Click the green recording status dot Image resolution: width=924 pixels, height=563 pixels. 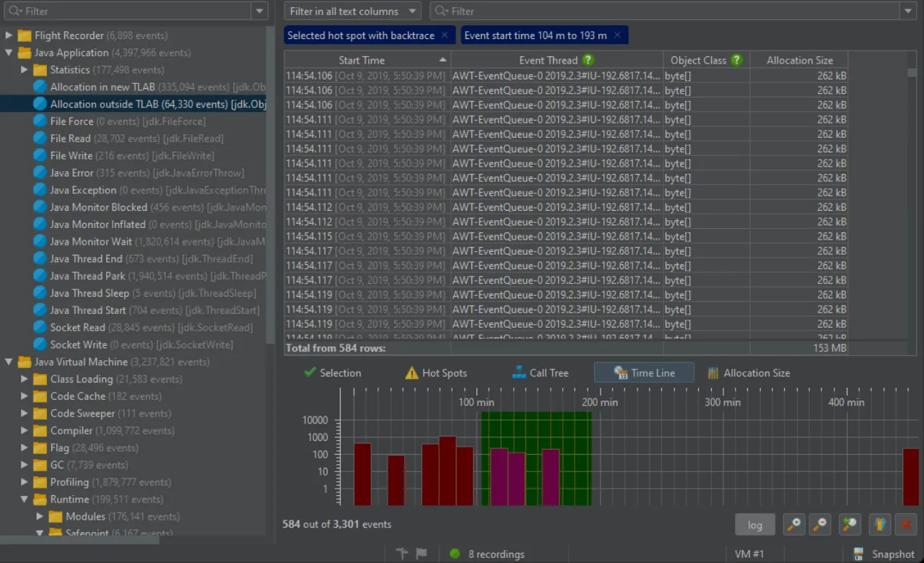click(x=454, y=554)
